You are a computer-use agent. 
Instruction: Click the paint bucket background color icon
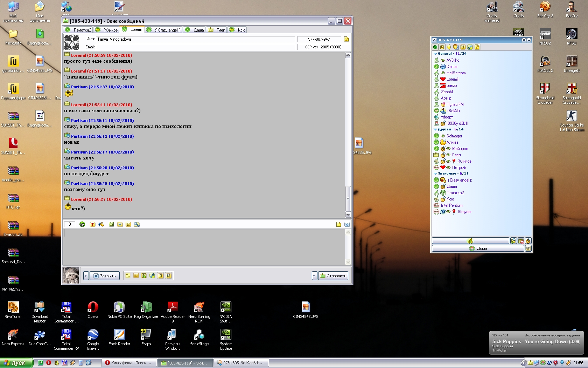pyautogui.click(x=101, y=224)
